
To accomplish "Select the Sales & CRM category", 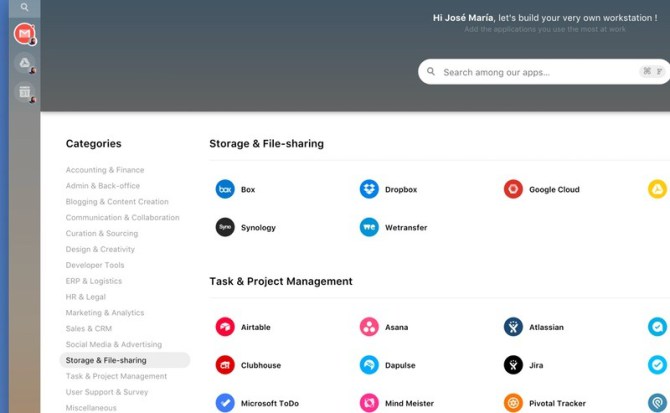I will coord(88,328).
